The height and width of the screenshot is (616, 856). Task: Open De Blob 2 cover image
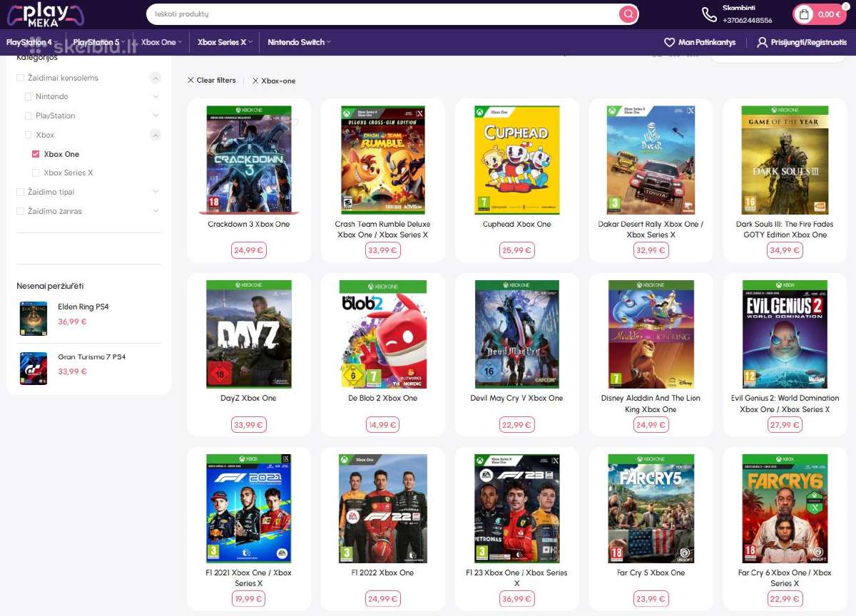(x=383, y=334)
